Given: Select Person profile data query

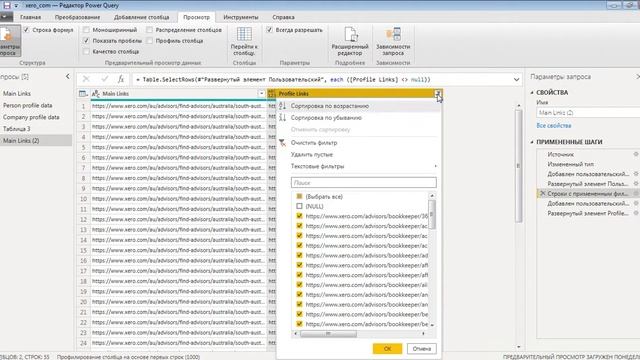Looking at the screenshot, I should pos(28,105).
